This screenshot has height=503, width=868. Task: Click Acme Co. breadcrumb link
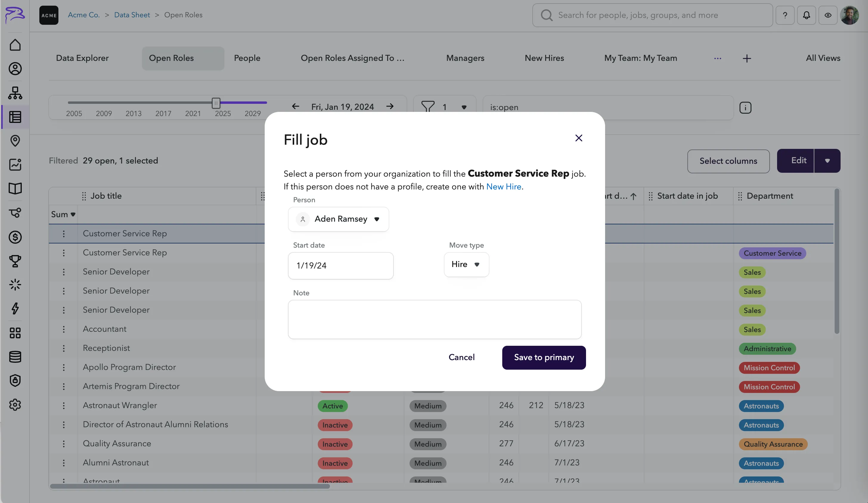point(84,15)
